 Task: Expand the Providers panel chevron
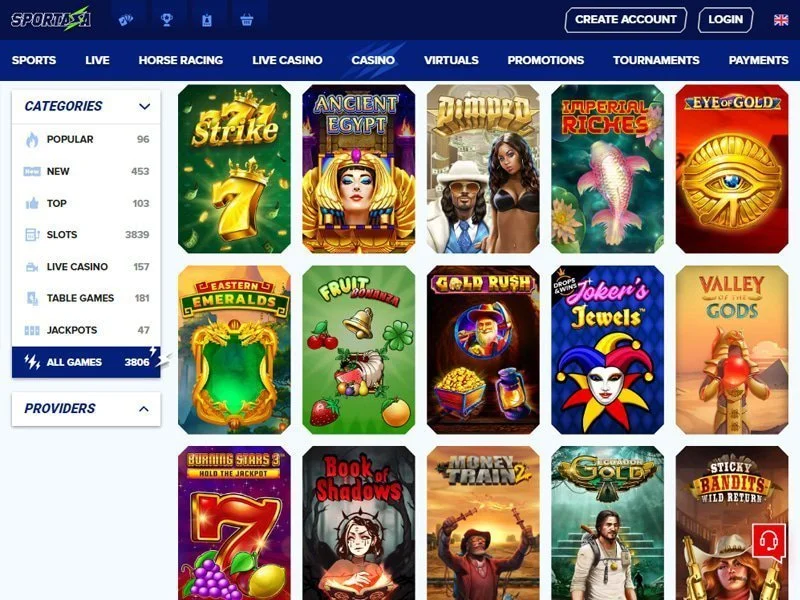click(144, 409)
